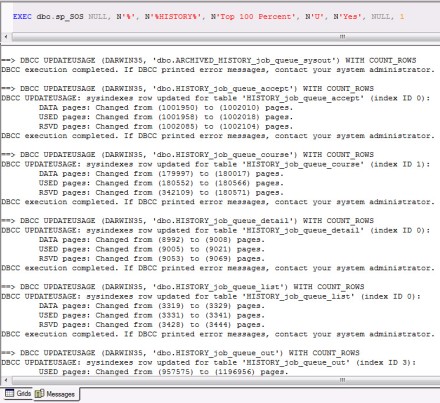Click the first NULL after dbo.sp_SOS

(98, 16)
